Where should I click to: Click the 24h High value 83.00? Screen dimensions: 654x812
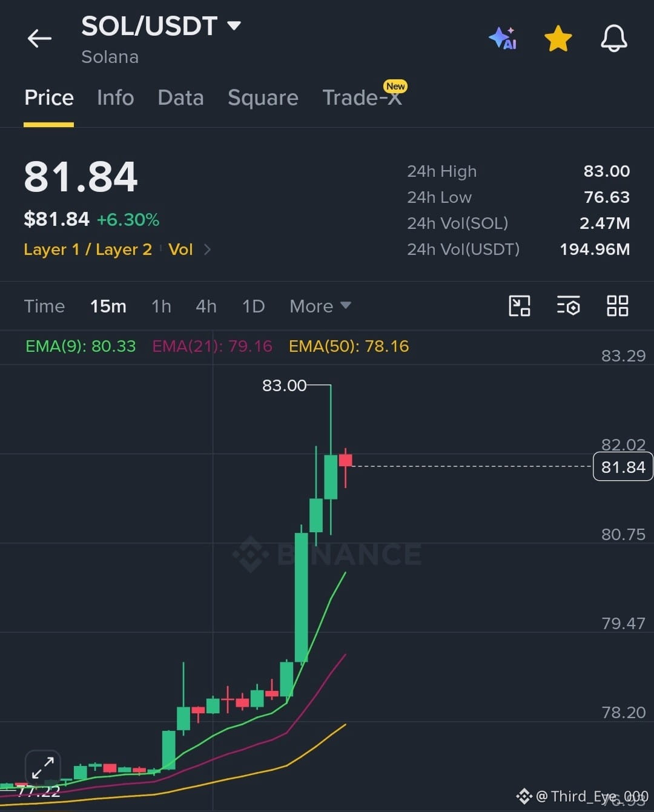click(x=607, y=171)
